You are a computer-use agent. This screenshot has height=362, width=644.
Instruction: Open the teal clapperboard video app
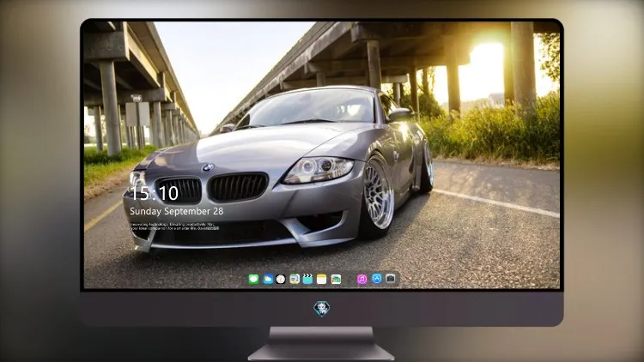307,280
